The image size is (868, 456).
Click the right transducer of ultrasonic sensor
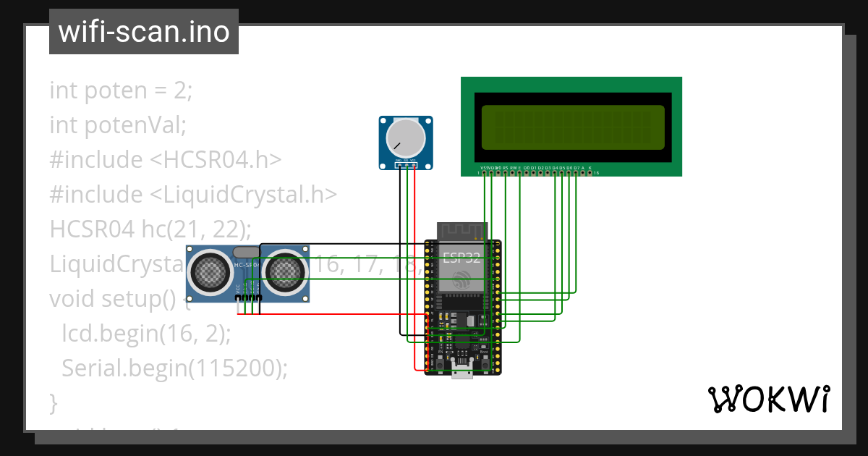pos(284,271)
